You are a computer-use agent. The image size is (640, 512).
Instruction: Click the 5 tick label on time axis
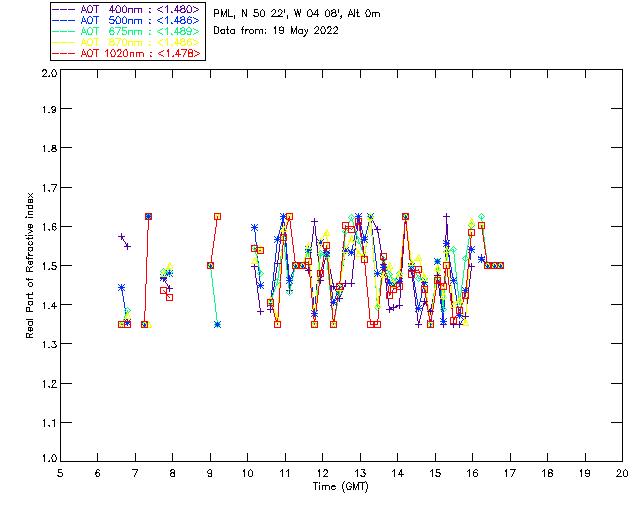pos(60,474)
